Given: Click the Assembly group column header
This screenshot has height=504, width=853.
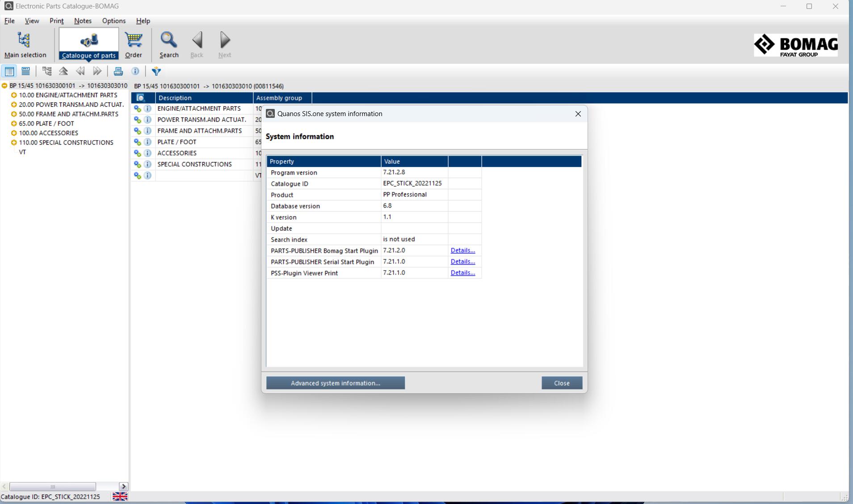Looking at the screenshot, I should click(282, 98).
